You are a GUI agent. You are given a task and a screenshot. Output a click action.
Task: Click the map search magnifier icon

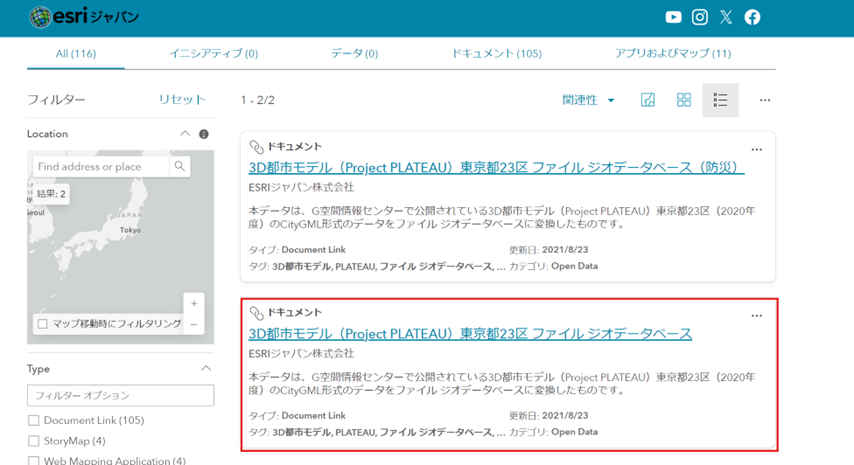coord(180,166)
